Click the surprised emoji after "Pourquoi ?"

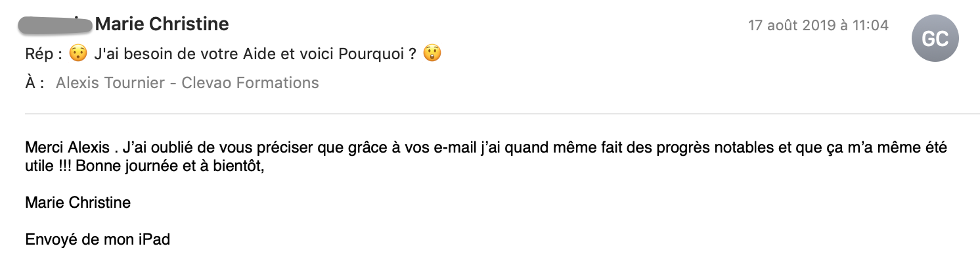pyautogui.click(x=432, y=54)
